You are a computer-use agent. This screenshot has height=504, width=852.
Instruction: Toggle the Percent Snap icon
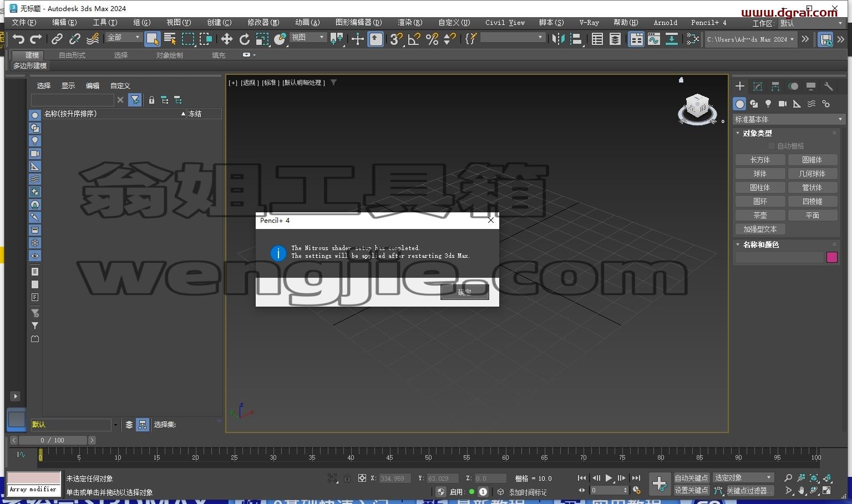click(432, 39)
